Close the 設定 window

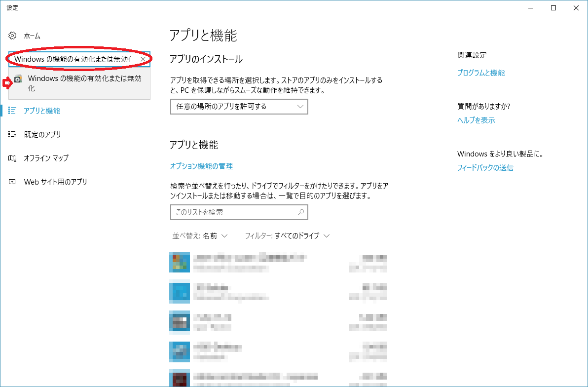click(x=576, y=8)
